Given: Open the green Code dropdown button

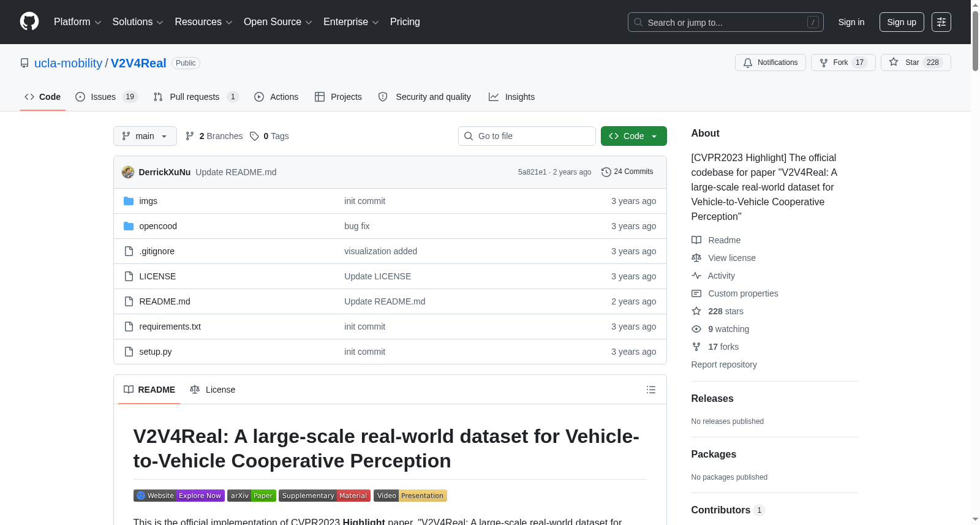Looking at the screenshot, I should [634, 136].
